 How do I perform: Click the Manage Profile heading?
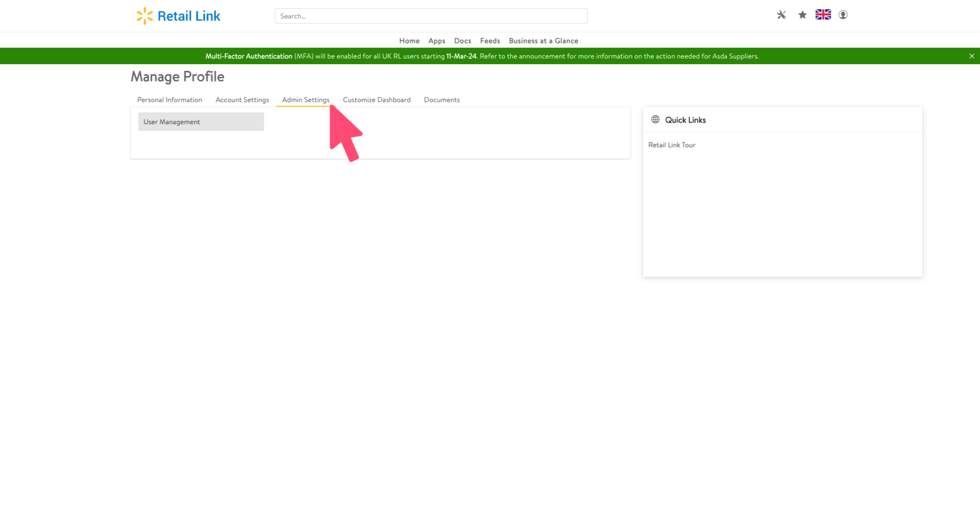pyautogui.click(x=177, y=76)
